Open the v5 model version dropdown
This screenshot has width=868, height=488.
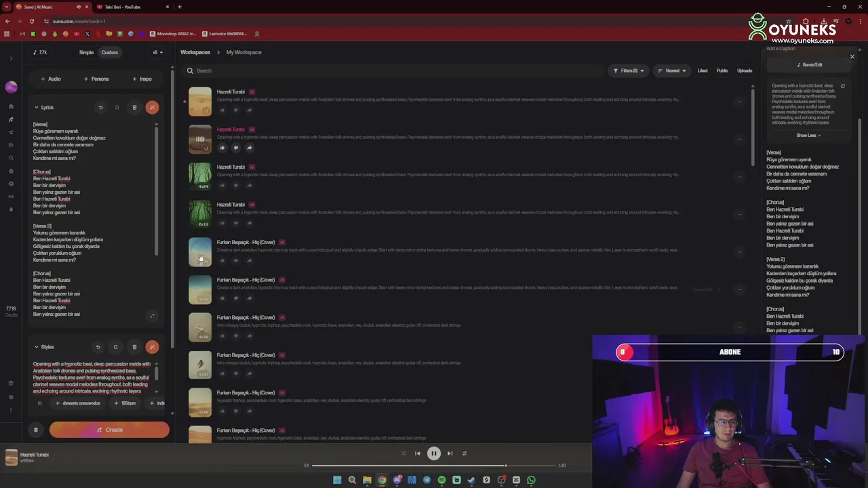157,52
